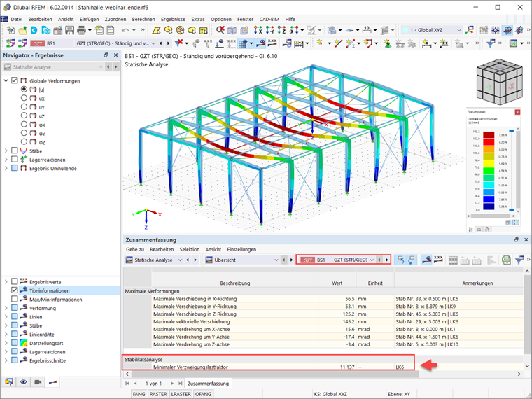Check the Stäbe results checkbox
Viewport: 532px width, 399px height.
(x=15, y=150)
